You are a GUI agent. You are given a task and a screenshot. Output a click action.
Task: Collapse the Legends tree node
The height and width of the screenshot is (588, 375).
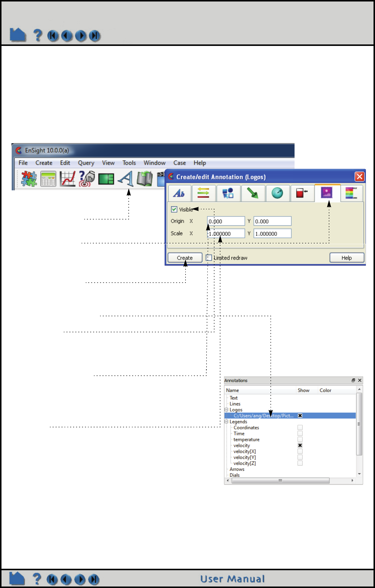click(x=226, y=422)
